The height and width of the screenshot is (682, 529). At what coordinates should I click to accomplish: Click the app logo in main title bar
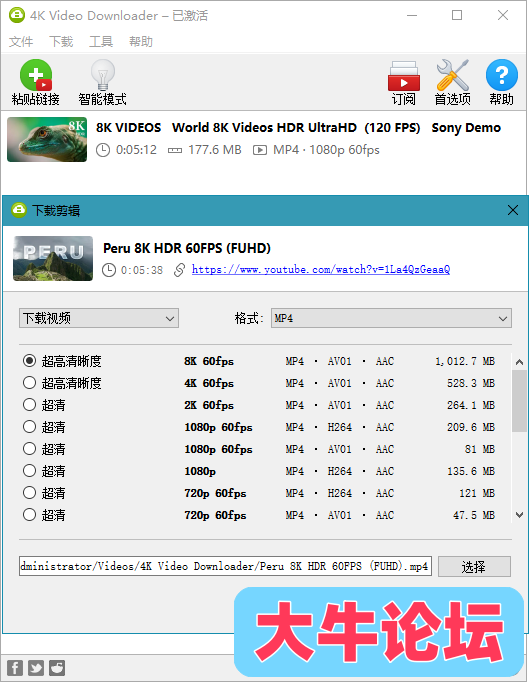tap(17, 15)
